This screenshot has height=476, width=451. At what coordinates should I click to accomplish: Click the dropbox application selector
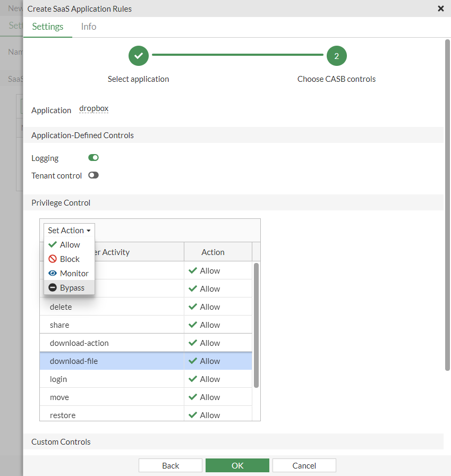(93, 108)
